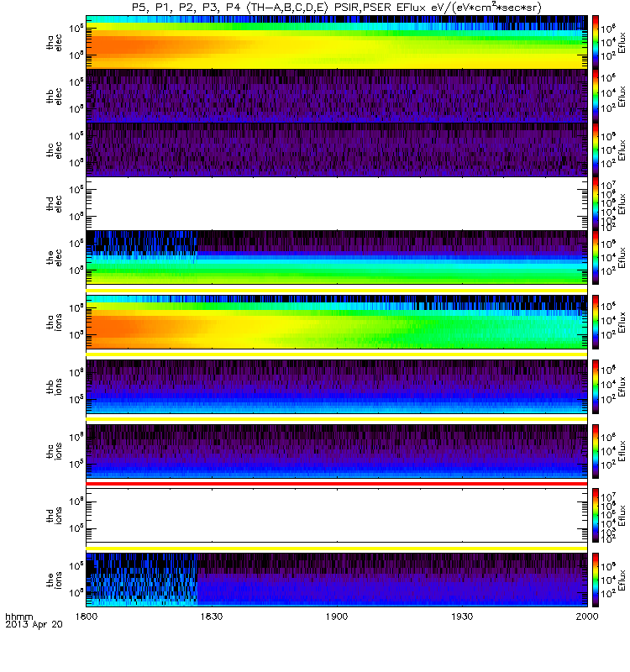Screen dimensions: 630x672
Task: Select the 'tha ions' axis label
Action: pyautogui.click(x=54, y=323)
